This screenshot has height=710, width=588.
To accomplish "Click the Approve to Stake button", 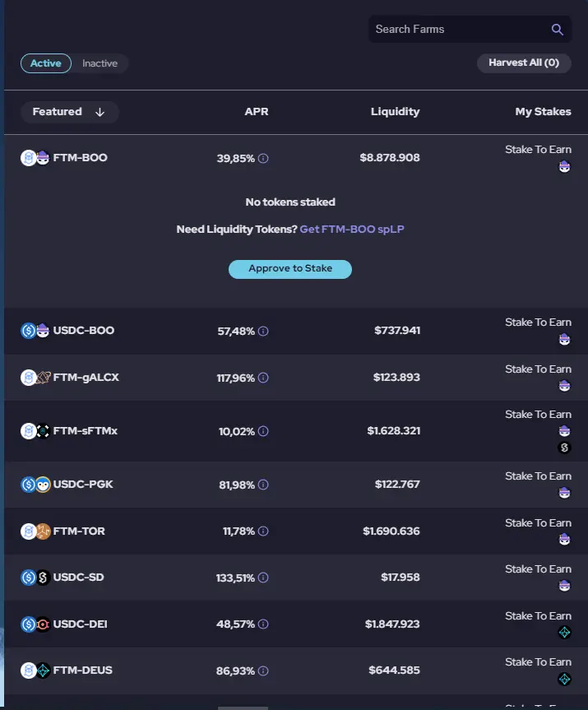I will point(290,269).
